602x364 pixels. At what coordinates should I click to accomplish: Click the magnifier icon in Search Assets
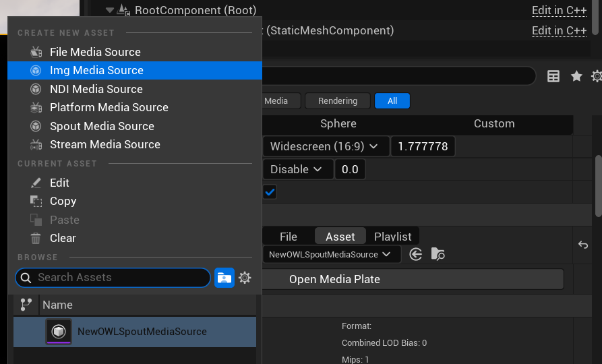[26, 278]
